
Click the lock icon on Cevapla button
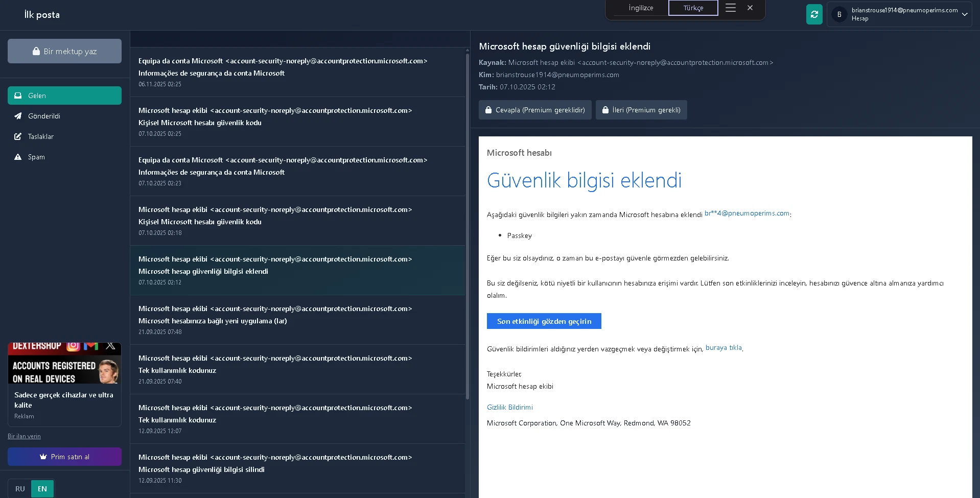coord(488,110)
